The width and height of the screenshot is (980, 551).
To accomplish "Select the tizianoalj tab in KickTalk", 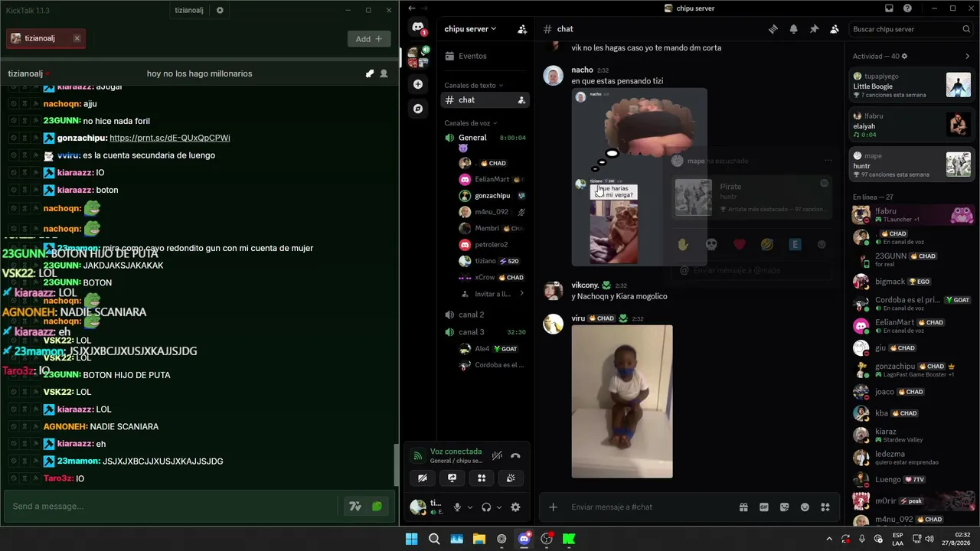I will [46, 38].
